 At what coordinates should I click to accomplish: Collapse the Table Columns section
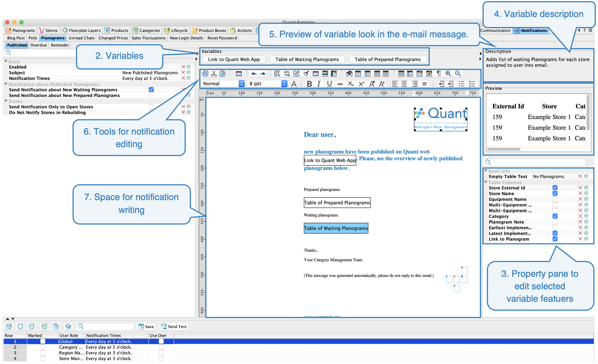[486, 182]
